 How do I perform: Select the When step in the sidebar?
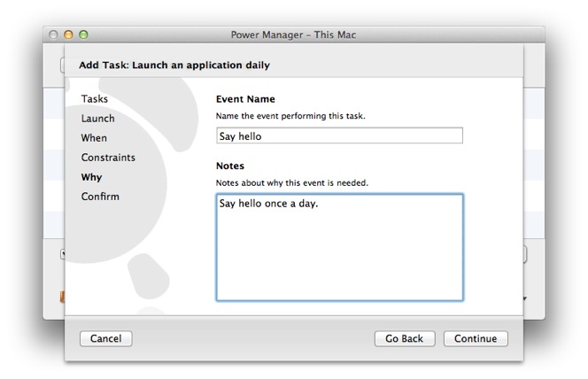pos(94,138)
